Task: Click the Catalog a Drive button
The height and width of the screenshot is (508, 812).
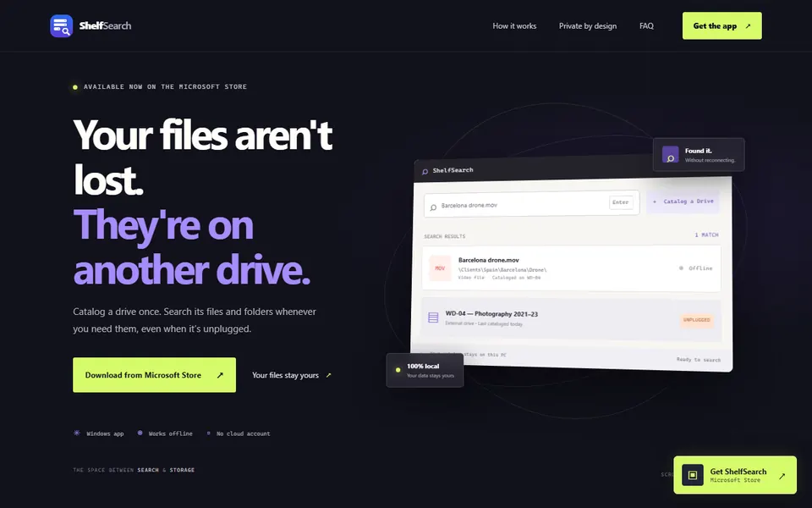Action: (683, 202)
